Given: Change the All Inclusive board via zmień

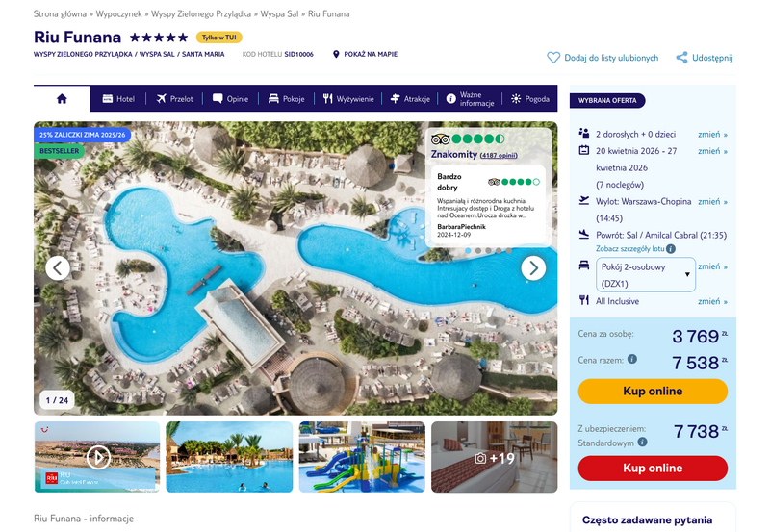Looking at the screenshot, I should point(712,301).
